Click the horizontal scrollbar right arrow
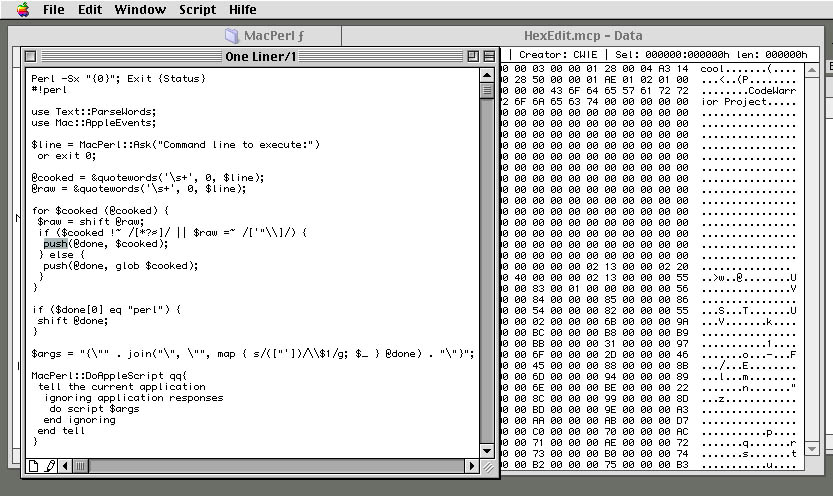This screenshot has width=833, height=496. 472,466
